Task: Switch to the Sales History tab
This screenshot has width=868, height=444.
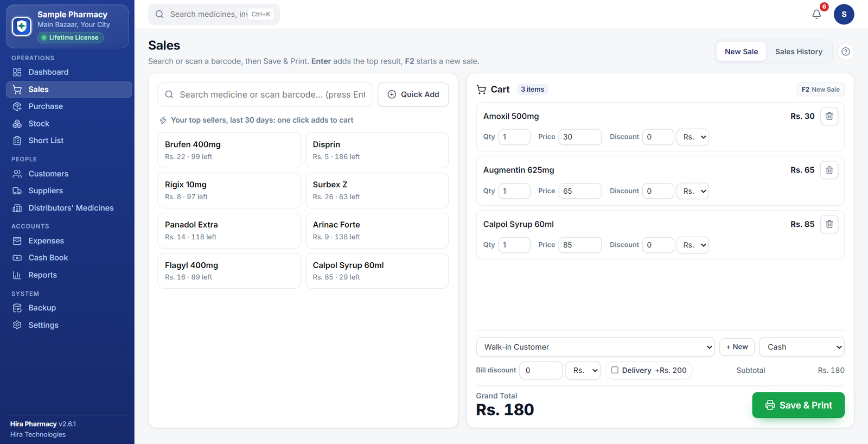Action: (x=799, y=52)
